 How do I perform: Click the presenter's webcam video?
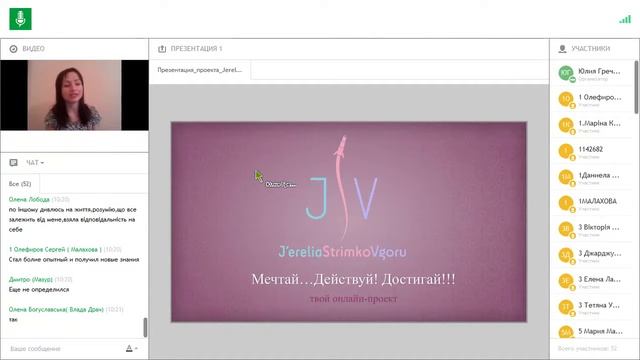point(74,95)
